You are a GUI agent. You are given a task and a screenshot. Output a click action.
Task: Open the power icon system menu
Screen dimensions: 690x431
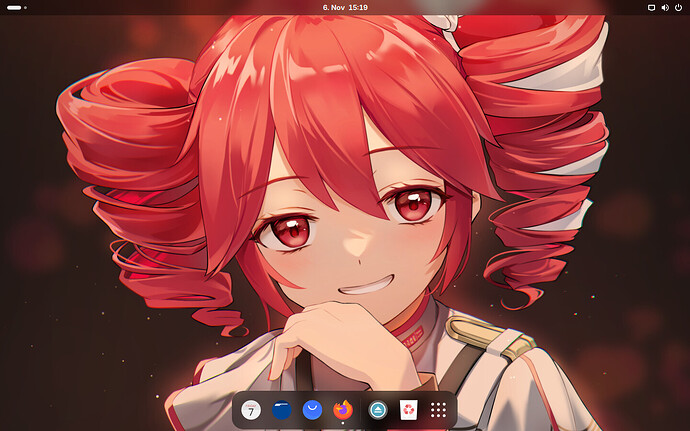(x=679, y=7)
